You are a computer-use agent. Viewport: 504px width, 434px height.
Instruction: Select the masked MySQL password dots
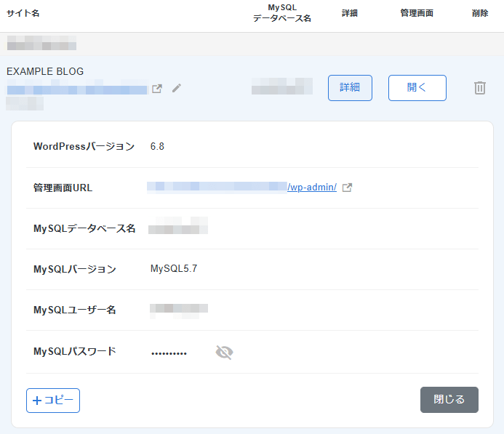[169, 353]
